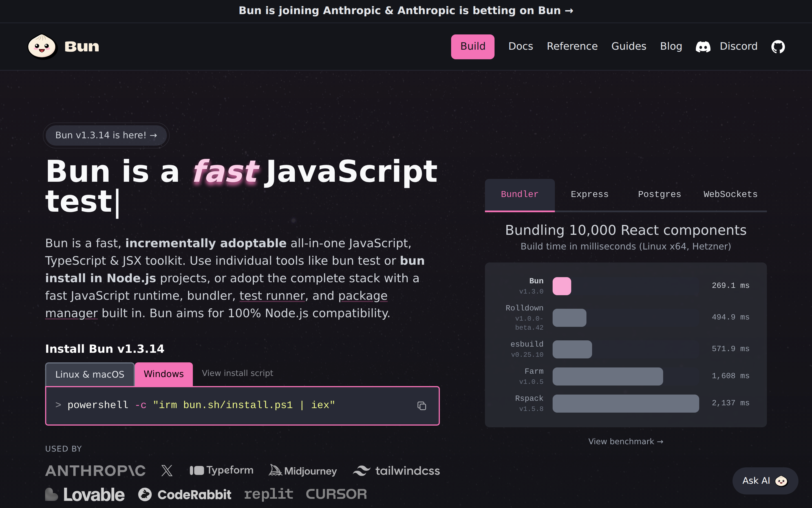Image resolution: width=812 pixels, height=508 pixels.
Task: Click the 2,137 ms value
Action: (731, 403)
